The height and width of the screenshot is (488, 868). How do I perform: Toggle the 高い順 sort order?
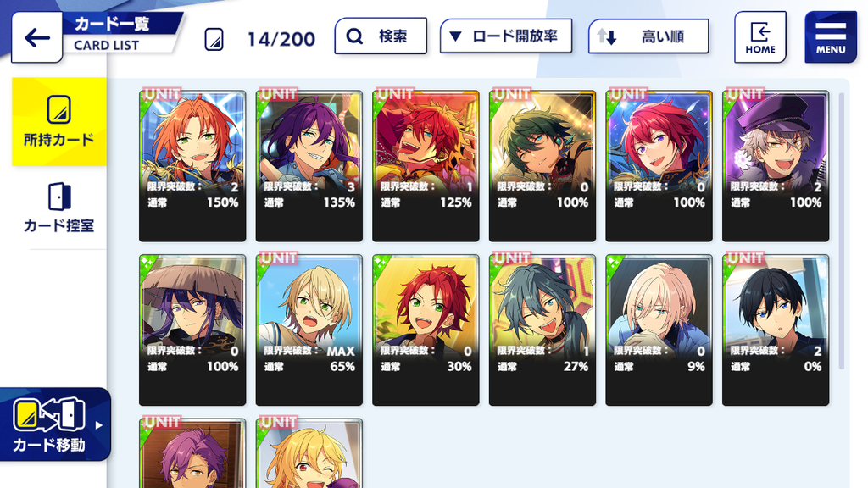click(x=648, y=36)
